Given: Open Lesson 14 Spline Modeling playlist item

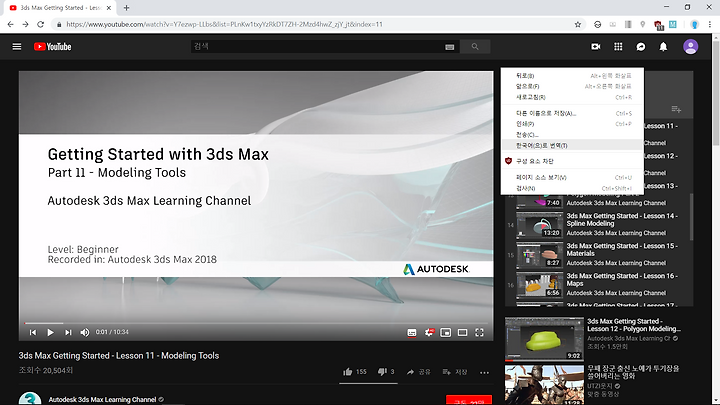Looking at the screenshot, I should [597, 225].
